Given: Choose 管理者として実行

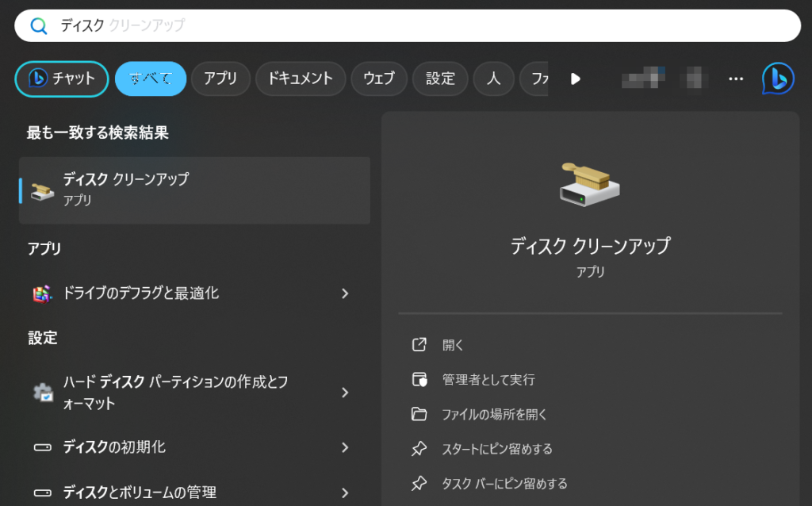Looking at the screenshot, I should click(x=488, y=380).
